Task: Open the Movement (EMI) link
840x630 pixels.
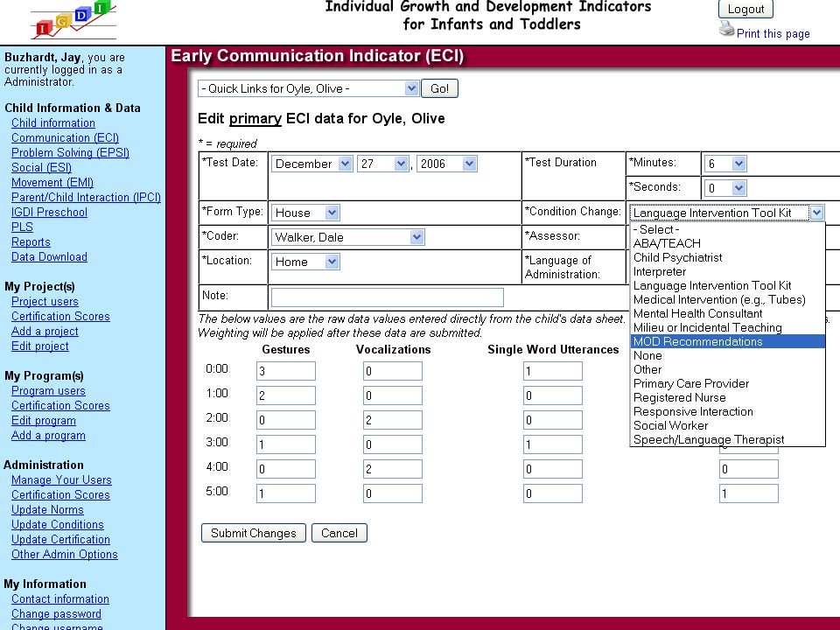Action: [x=52, y=183]
